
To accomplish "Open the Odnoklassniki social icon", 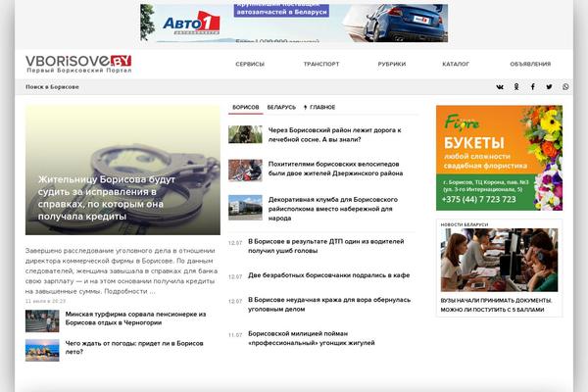I will (x=516, y=87).
